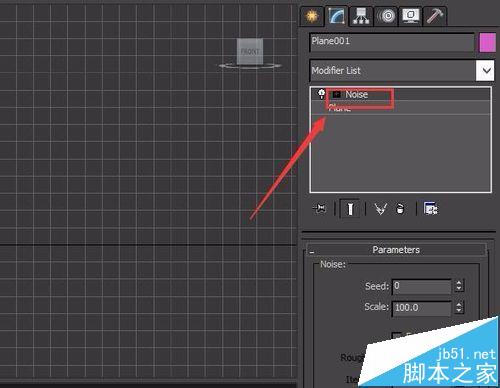Click the FRONT ViewCube face
500x388 pixels.
pyautogui.click(x=250, y=51)
